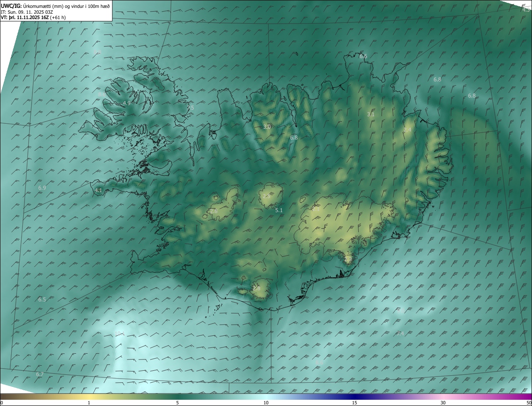Click the colorbar tick label '0'
The image size is (532, 406).
tap(2, 403)
